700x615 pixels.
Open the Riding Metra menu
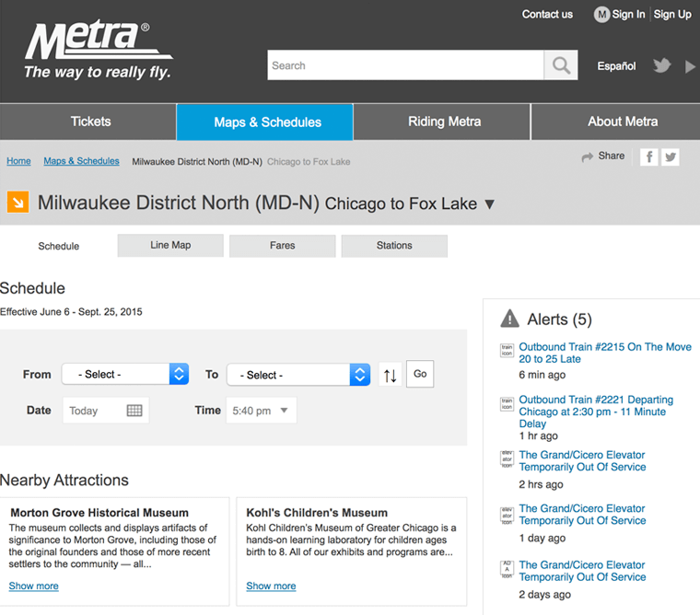point(442,122)
